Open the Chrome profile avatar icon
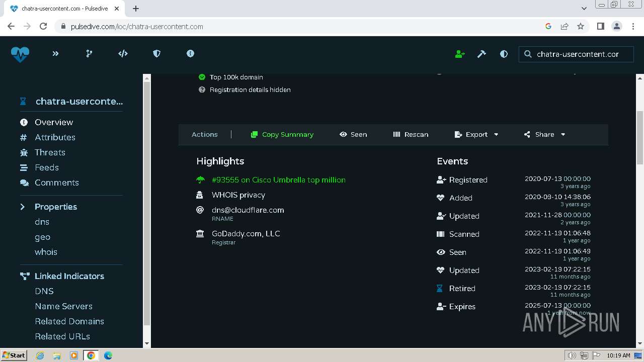The image size is (644, 362). point(616,26)
